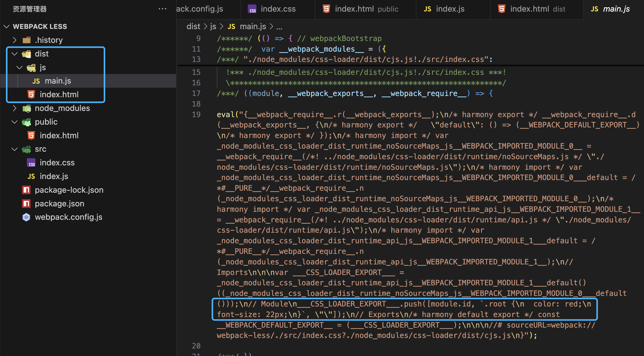
Task: Click the ellipsis breadcrumb after main.js
Action: pyautogui.click(x=280, y=26)
